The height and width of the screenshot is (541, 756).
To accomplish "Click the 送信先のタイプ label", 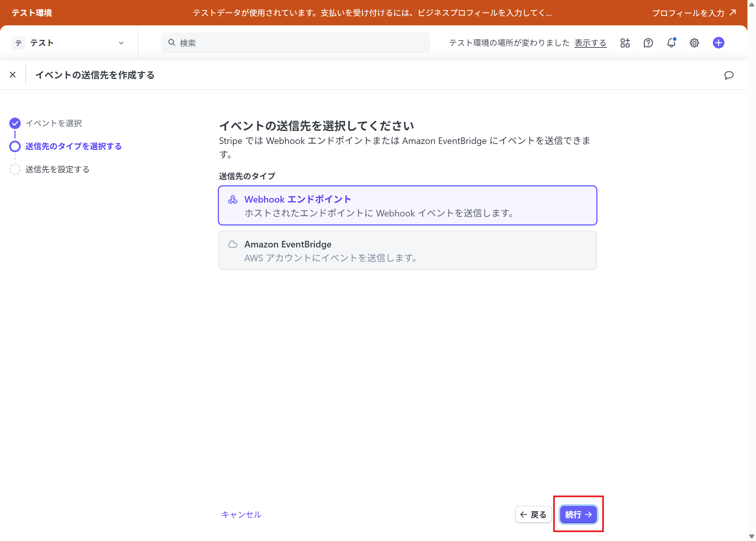I will [x=247, y=176].
